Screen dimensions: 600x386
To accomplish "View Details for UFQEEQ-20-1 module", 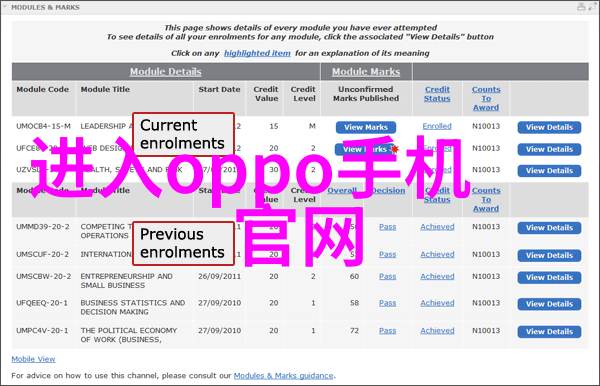I will click(x=549, y=304).
